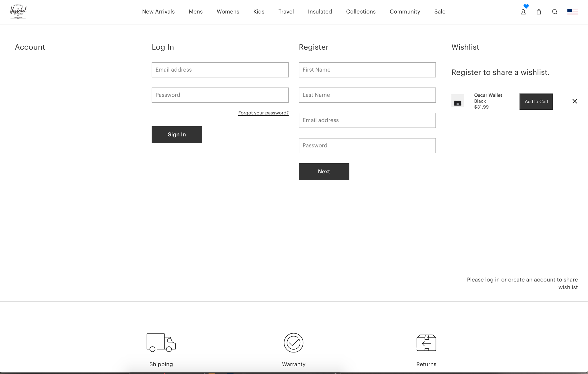The image size is (588, 374).
Task: Click the Sign In button
Action: [x=177, y=134]
